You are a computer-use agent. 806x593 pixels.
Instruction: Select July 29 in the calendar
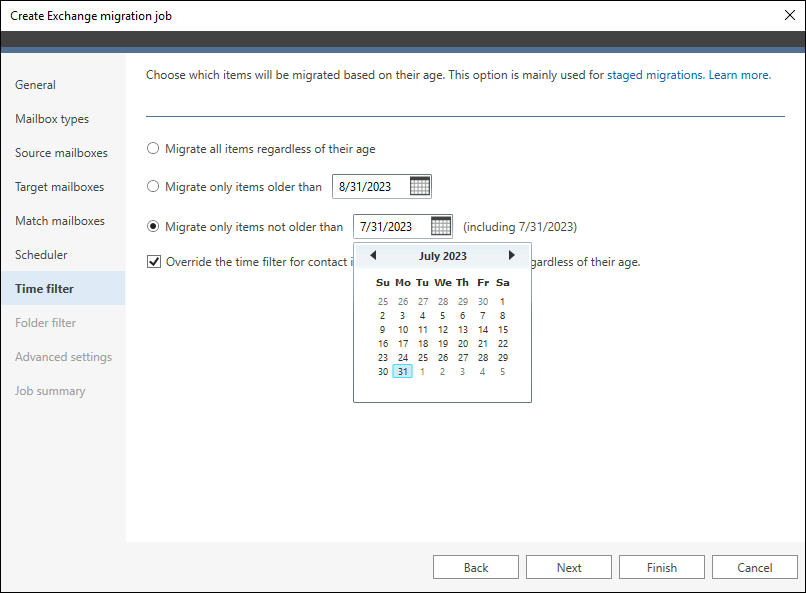(503, 357)
